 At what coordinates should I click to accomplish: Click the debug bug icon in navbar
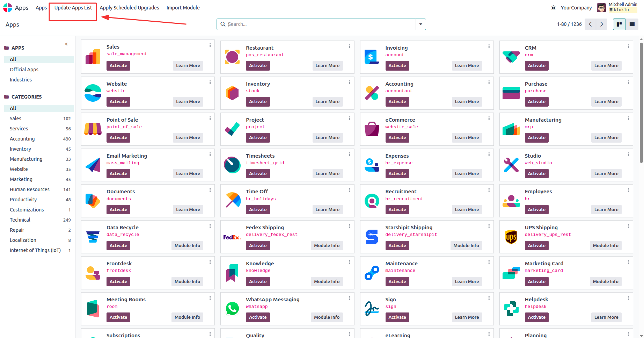pos(553,8)
